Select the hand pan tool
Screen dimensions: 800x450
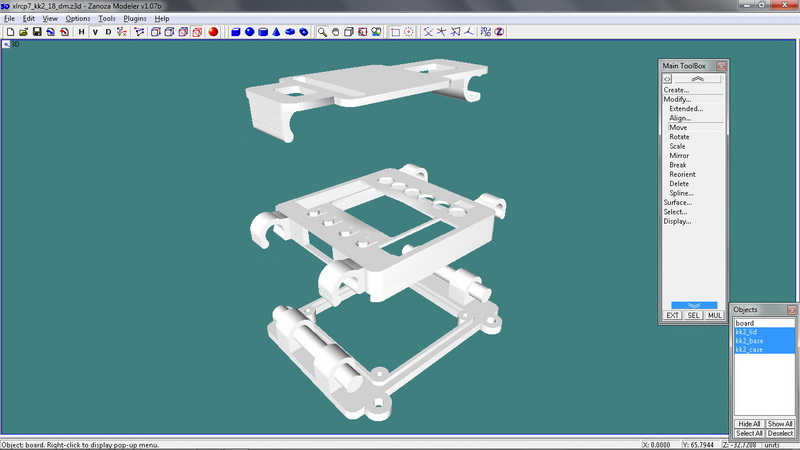(x=335, y=32)
